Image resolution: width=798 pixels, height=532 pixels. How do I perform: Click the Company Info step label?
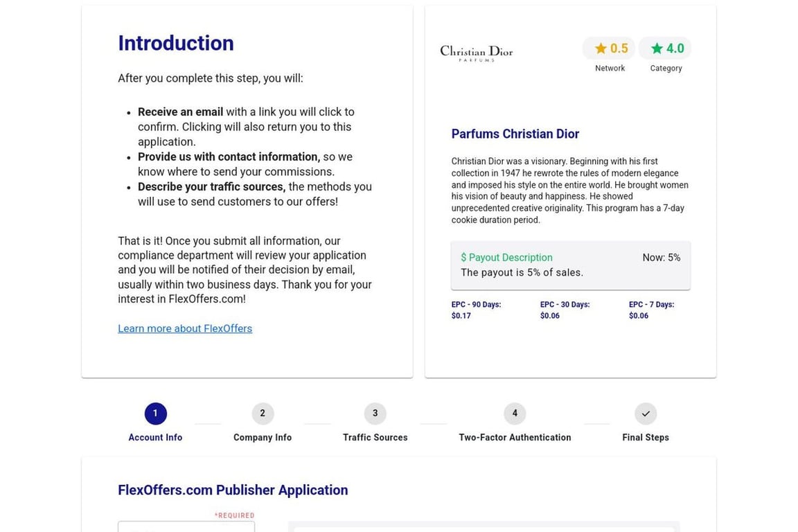(263, 437)
